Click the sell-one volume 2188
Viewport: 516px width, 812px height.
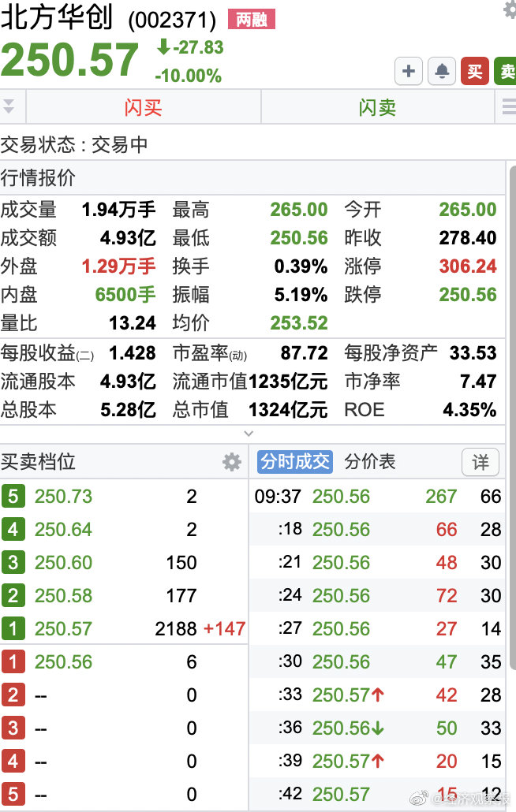click(x=176, y=628)
